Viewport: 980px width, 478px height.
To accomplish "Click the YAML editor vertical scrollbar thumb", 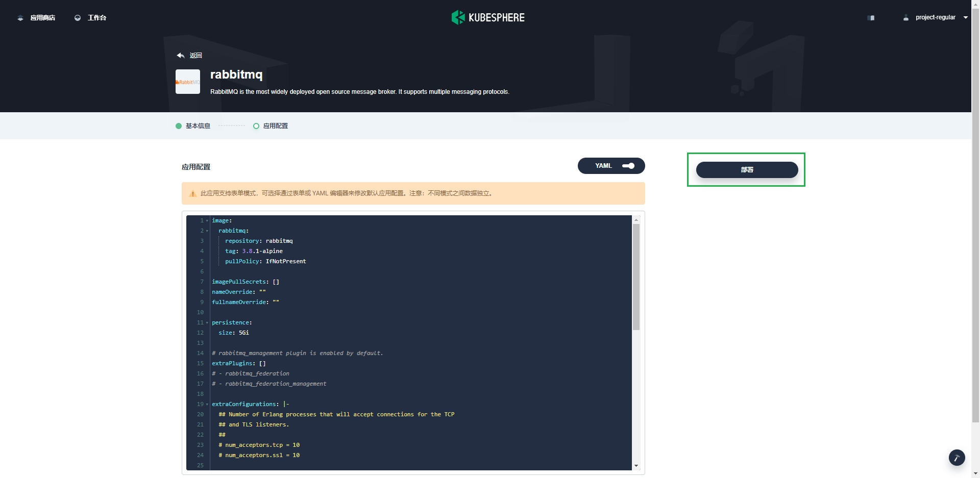I will (x=636, y=277).
